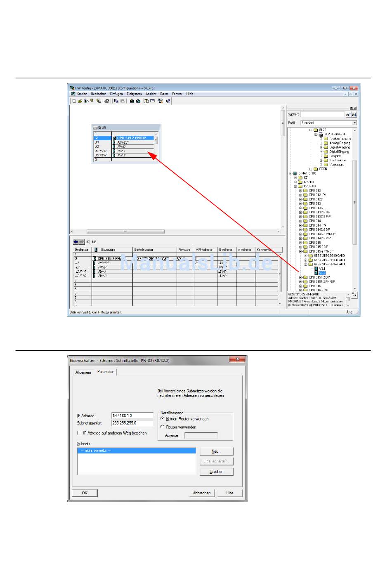
Task: Open the Station menu
Action: click(x=82, y=94)
